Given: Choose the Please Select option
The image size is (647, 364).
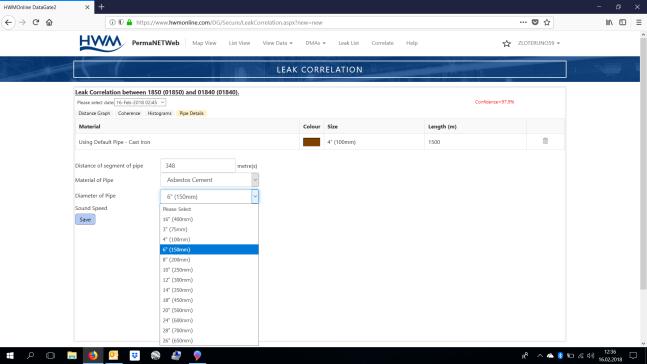Looking at the screenshot, I should click(209, 209).
